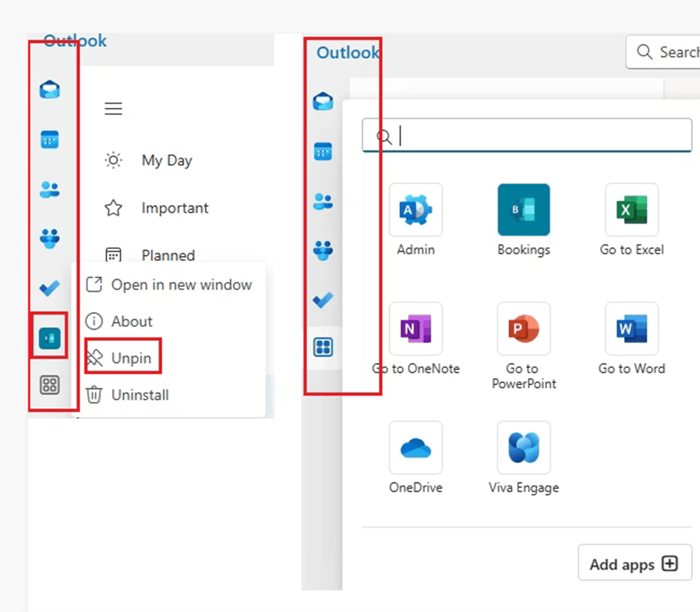The width and height of the screenshot is (700, 612).
Task: Open More apps grid in left sidebar
Action: (50, 384)
